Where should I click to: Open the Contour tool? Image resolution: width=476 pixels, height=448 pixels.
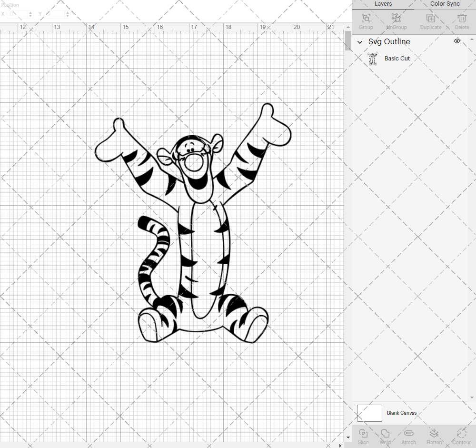tap(461, 436)
